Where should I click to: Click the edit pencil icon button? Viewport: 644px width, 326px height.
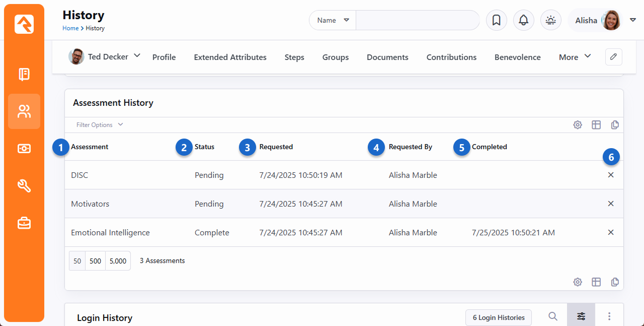tap(613, 57)
